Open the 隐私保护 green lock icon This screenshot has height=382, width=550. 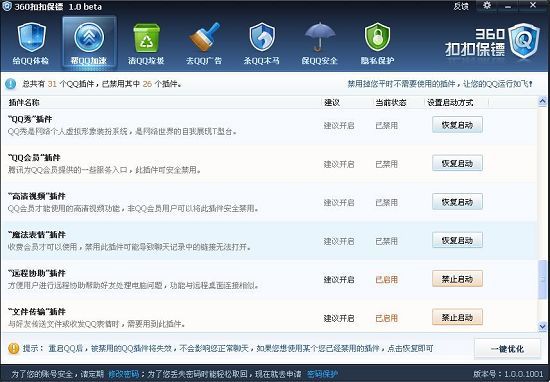click(x=377, y=37)
